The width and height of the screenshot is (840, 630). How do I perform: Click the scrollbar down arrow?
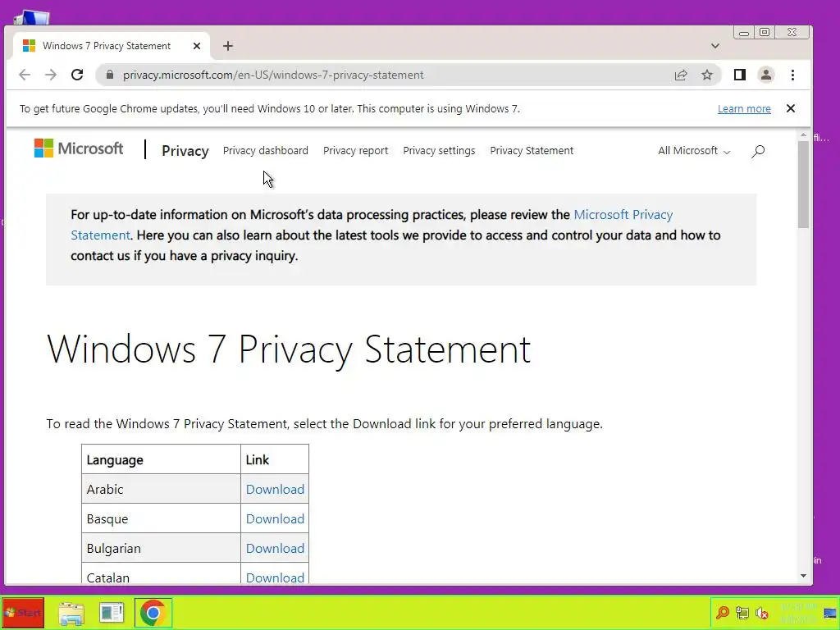pyautogui.click(x=802, y=576)
